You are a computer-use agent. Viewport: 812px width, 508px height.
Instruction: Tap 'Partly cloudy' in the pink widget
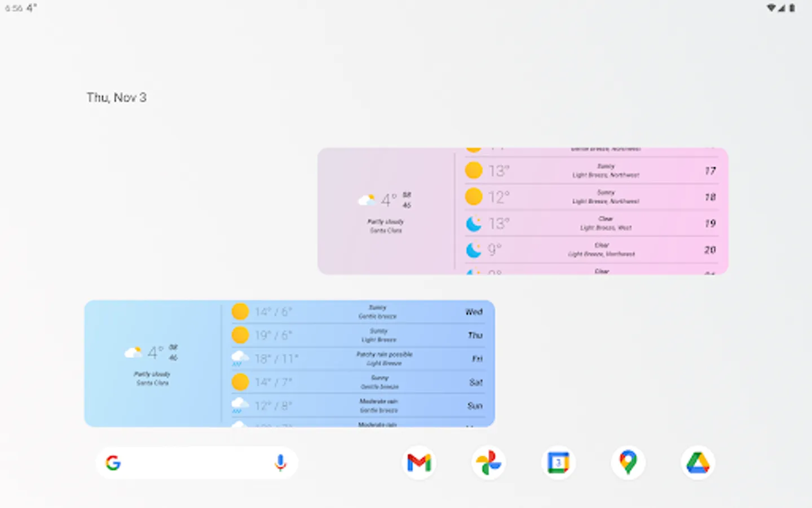point(386,222)
